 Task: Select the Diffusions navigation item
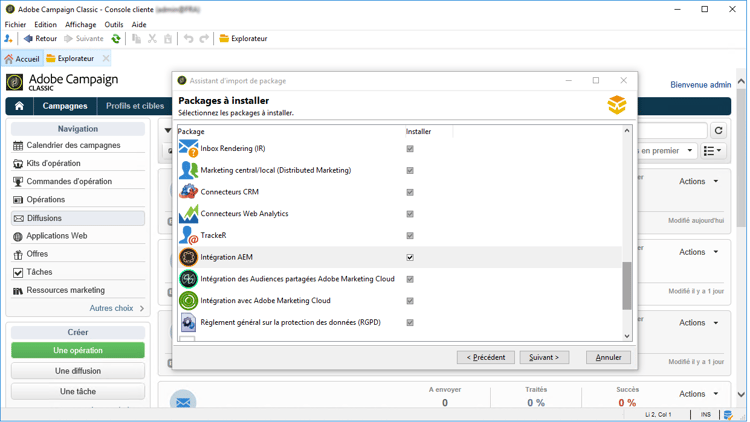(x=78, y=218)
